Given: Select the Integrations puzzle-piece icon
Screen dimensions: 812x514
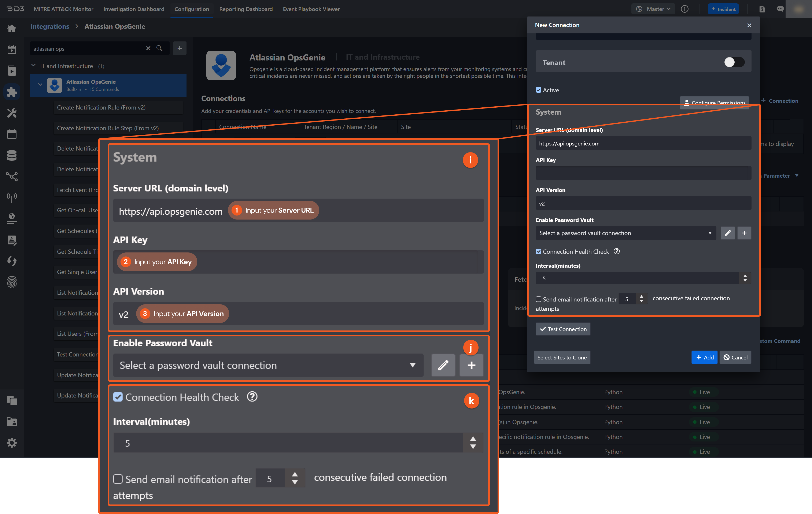Looking at the screenshot, I should pyautogui.click(x=12, y=91).
